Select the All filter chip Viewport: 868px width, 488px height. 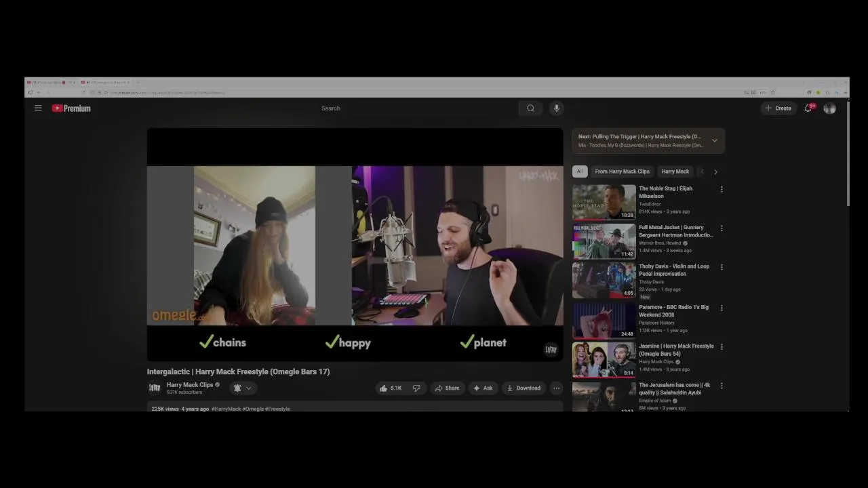(580, 171)
